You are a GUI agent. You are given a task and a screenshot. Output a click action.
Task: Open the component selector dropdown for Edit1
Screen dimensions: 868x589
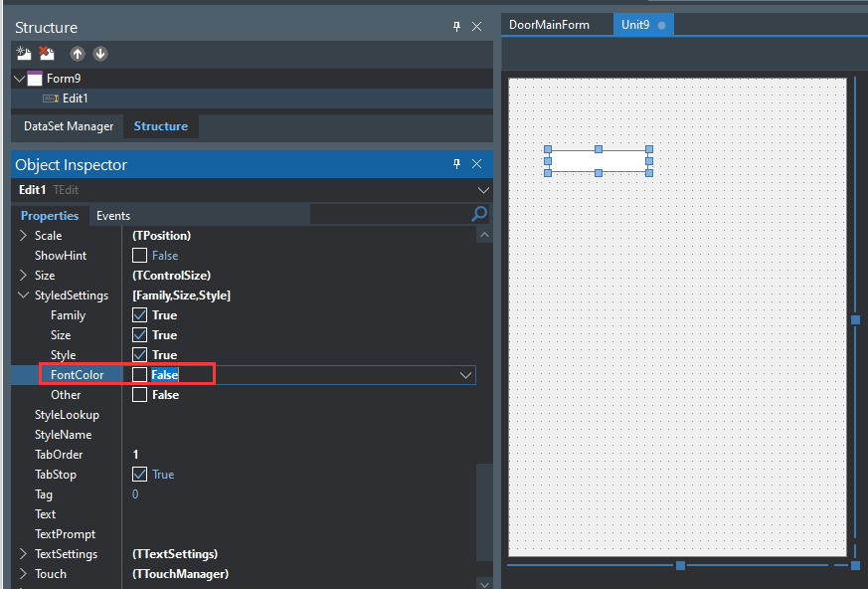coord(483,190)
